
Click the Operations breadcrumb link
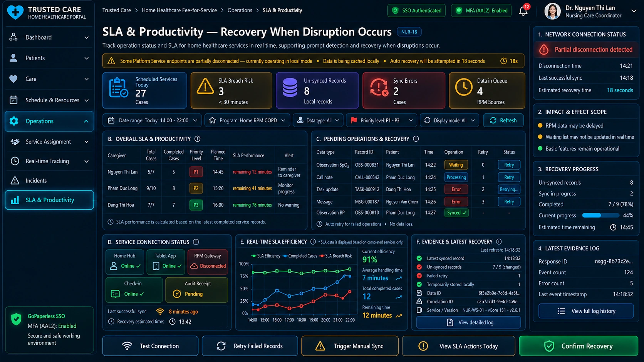pyautogui.click(x=240, y=10)
